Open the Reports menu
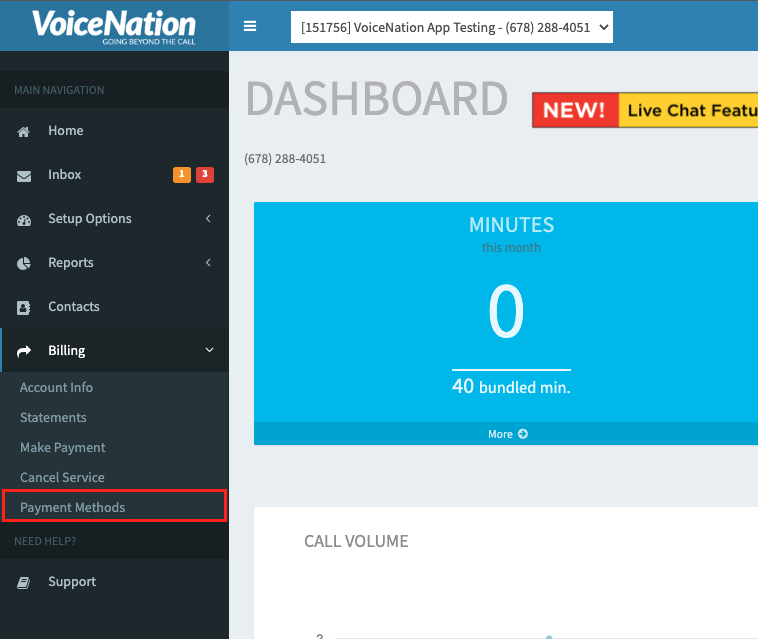The image size is (758, 639). (115, 262)
